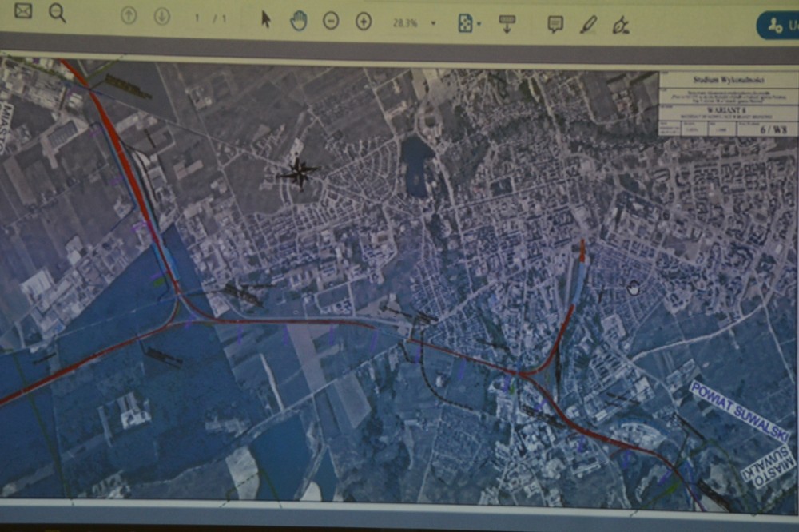Zoom out with the minus button
Screen dimensions: 799x532
pyautogui.click(x=331, y=22)
